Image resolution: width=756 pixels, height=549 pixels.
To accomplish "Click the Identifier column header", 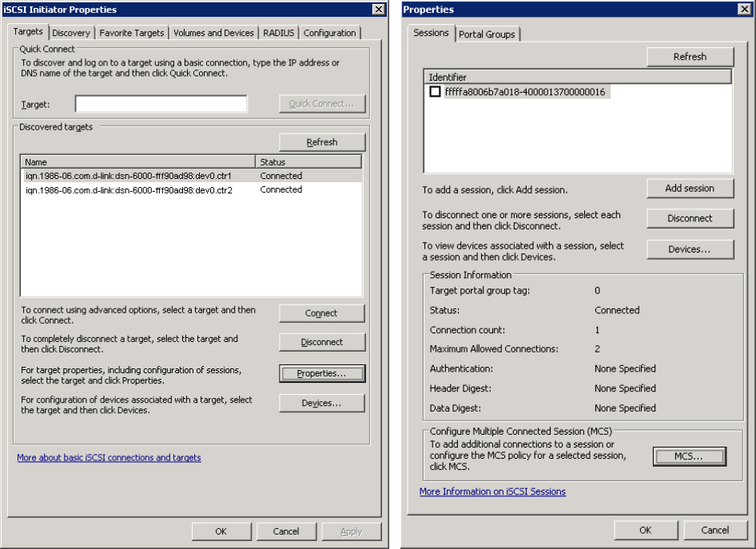I will [578, 78].
